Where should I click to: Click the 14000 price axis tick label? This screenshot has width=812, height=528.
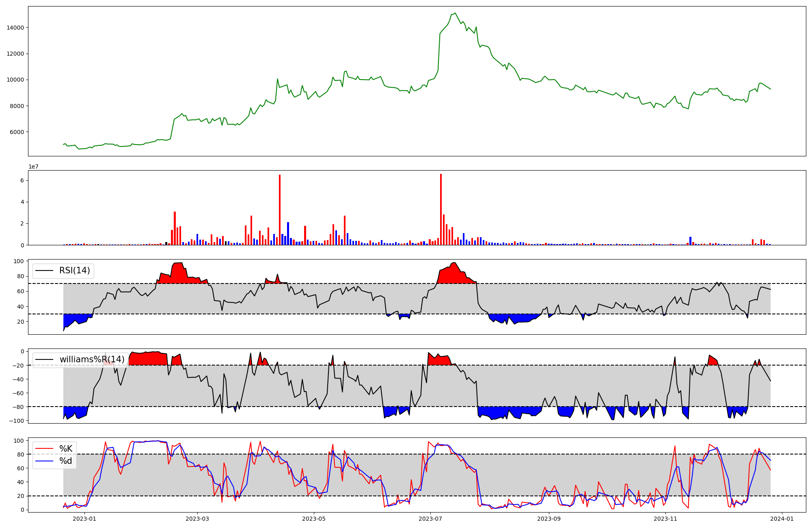pos(15,28)
